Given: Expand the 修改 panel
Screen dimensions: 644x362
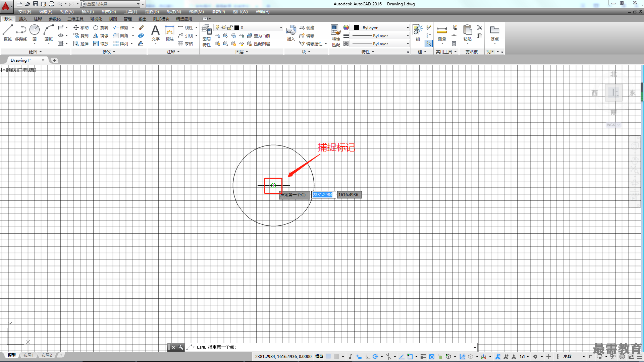Looking at the screenshot, I should pyautogui.click(x=109, y=52).
